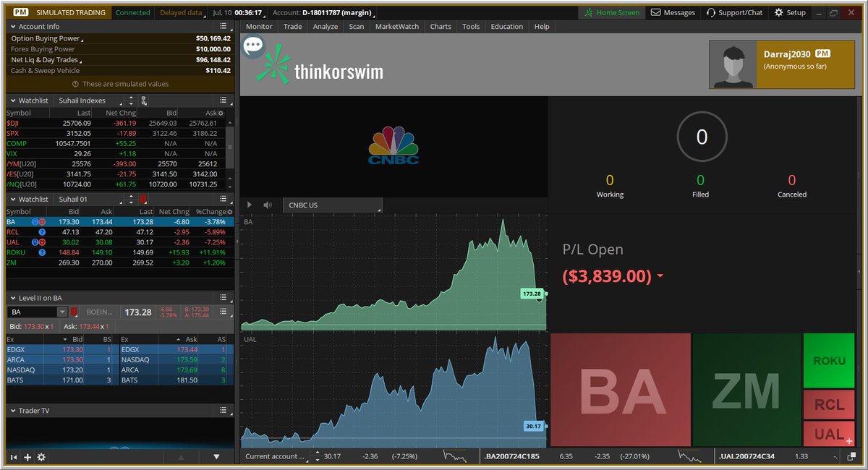This screenshot has width=868, height=470.
Task: Open the Account Info panel menu icon
Action: point(224,26)
